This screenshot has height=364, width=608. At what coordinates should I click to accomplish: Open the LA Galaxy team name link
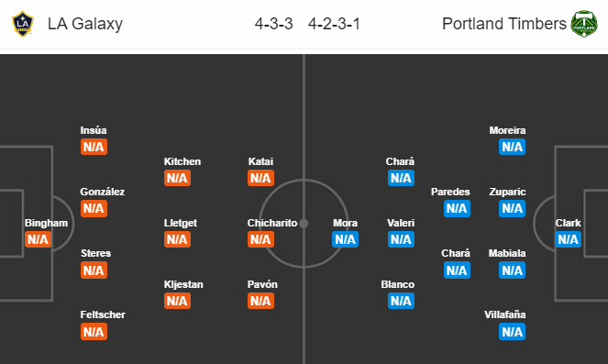85,24
